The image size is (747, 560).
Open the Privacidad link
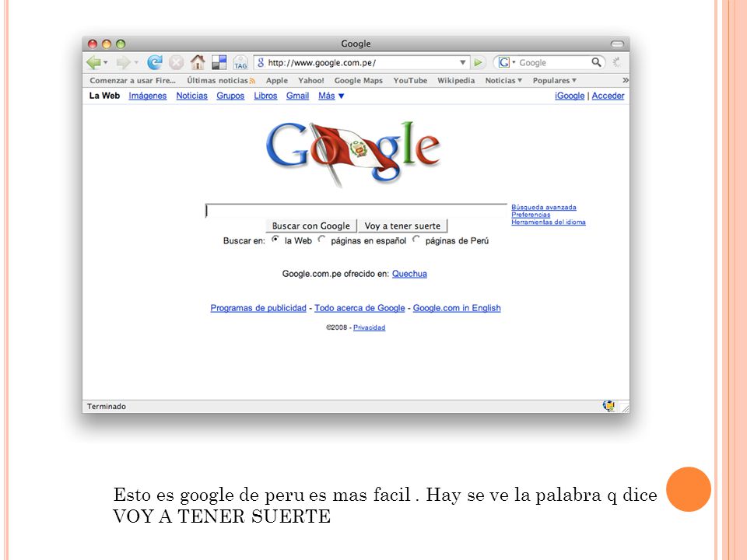(369, 327)
